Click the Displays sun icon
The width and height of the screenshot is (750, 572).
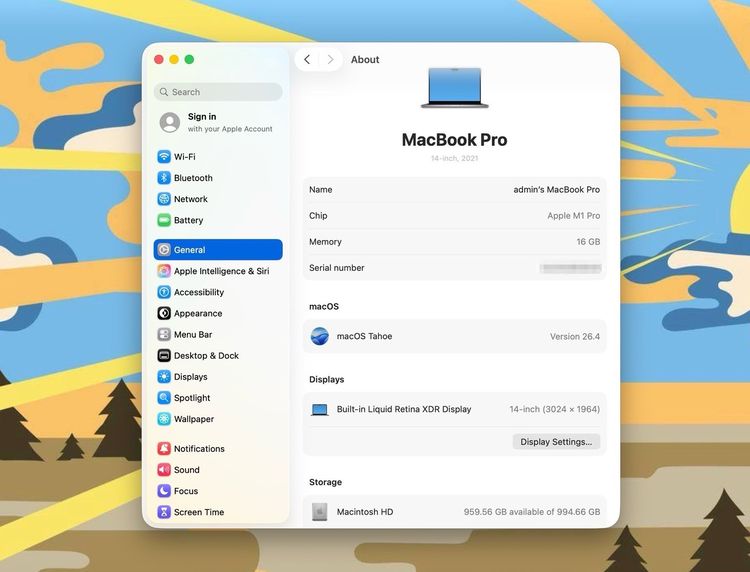pos(164,376)
